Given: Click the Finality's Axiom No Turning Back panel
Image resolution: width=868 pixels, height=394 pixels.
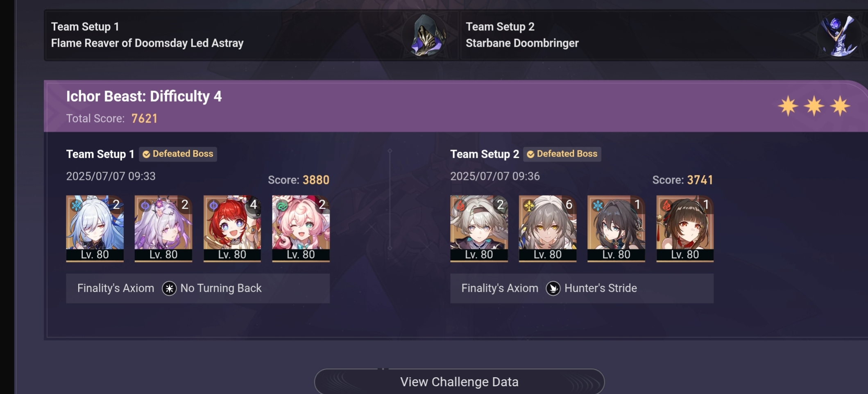Looking at the screenshot, I should 198,288.
